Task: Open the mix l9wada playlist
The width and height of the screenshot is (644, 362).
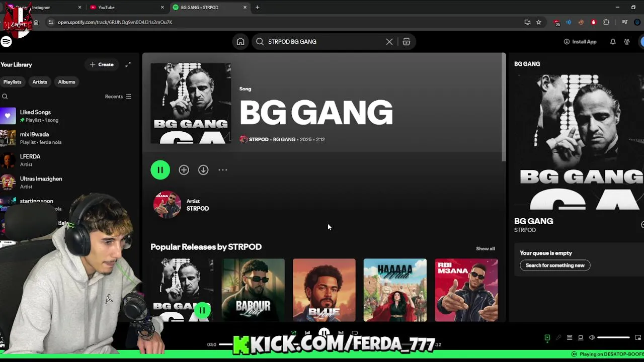Action: point(69,138)
